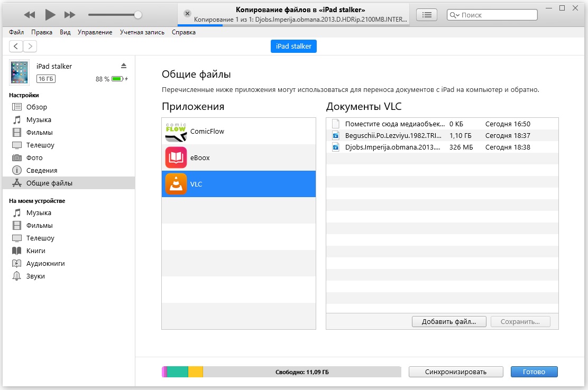Image resolution: width=588 pixels, height=390 pixels.
Task: Click the Свободно: 11,09 ГБ storage label
Action: tap(302, 372)
